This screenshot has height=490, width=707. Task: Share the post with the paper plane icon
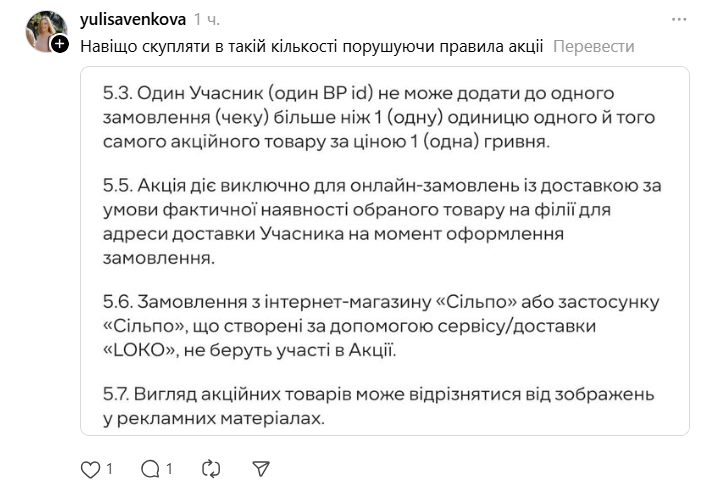[260, 468]
